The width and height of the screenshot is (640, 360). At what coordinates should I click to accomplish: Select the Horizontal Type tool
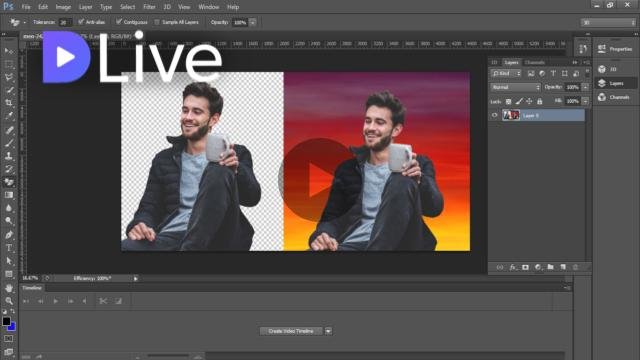coord(9,248)
